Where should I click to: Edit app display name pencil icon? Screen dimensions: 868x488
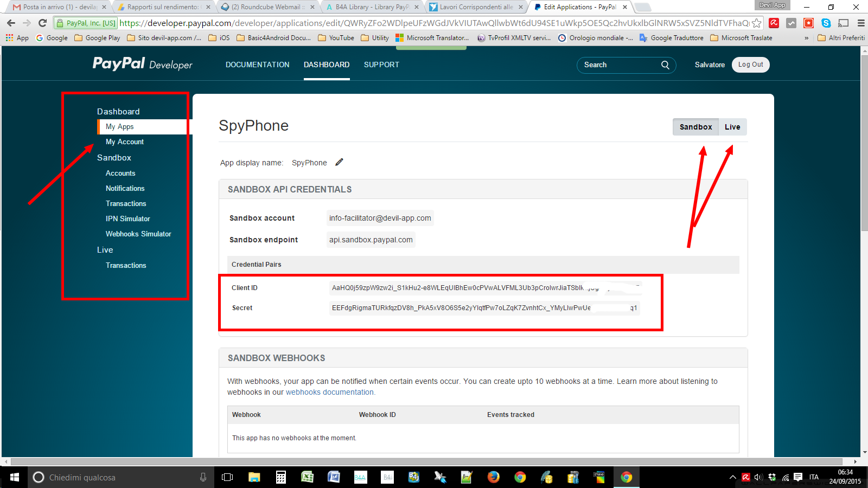tap(339, 162)
